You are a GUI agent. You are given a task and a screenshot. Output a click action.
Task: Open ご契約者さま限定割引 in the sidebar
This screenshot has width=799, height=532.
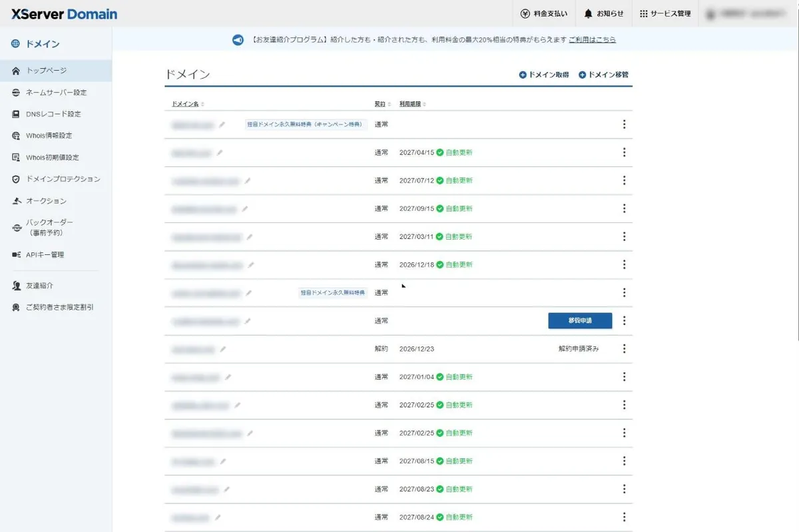pyautogui.click(x=56, y=308)
